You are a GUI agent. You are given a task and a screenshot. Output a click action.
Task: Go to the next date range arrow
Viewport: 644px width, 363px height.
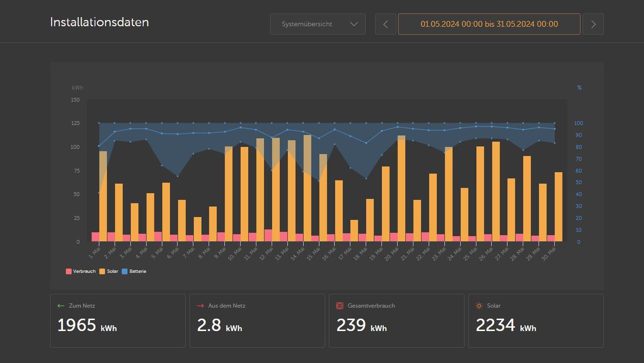click(593, 24)
